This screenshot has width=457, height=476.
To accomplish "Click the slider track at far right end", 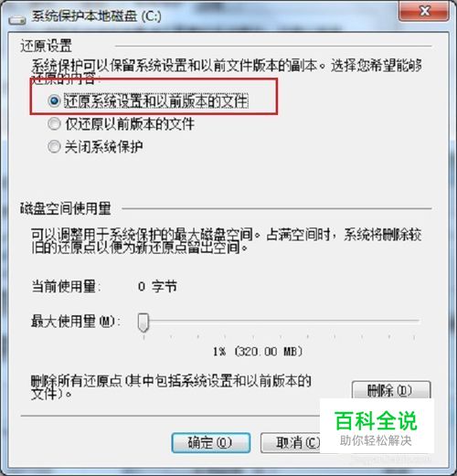I will click(418, 321).
